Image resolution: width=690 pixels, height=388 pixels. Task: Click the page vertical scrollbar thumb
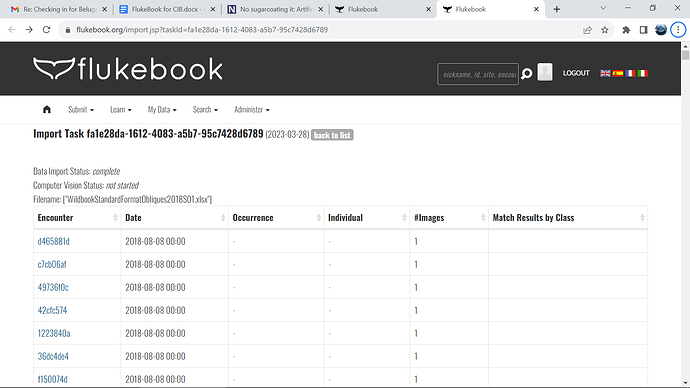point(685,55)
